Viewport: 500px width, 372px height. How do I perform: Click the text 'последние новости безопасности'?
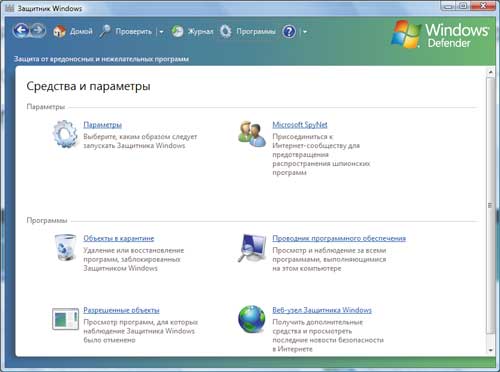coord(328,340)
